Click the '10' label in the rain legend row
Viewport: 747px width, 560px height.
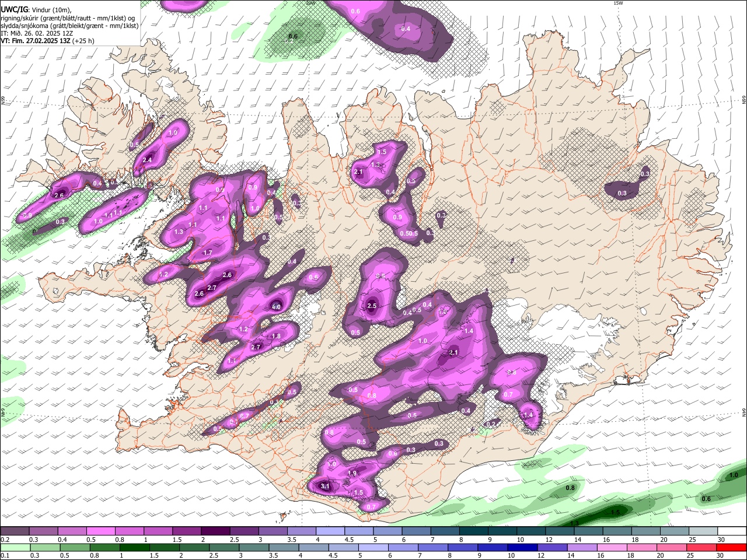click(x=511, y=556)
